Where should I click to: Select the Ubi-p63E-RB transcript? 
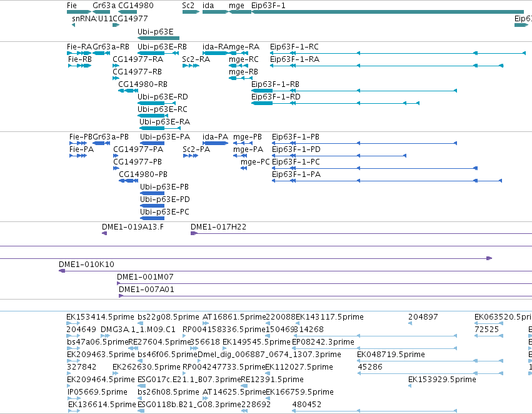[x=158, y=53]
